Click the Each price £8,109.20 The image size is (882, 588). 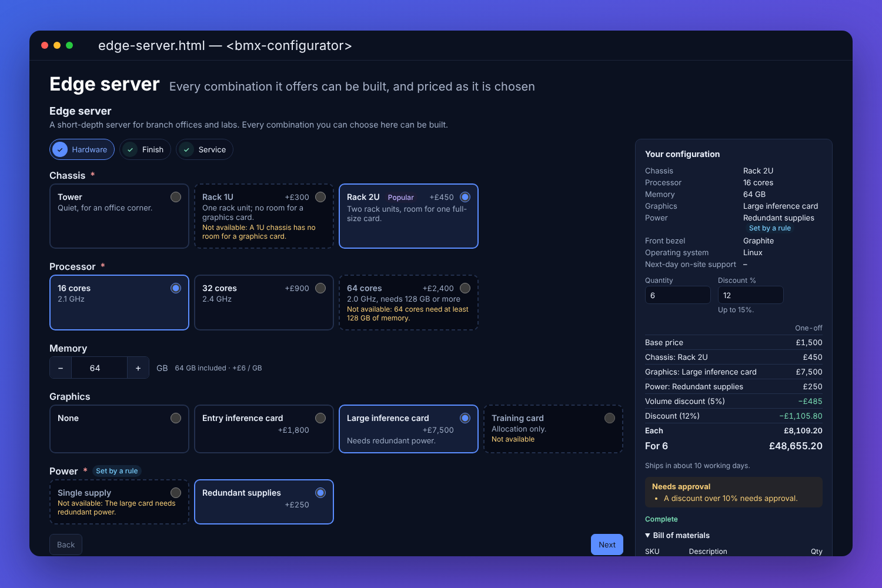(x=803, y=430)
